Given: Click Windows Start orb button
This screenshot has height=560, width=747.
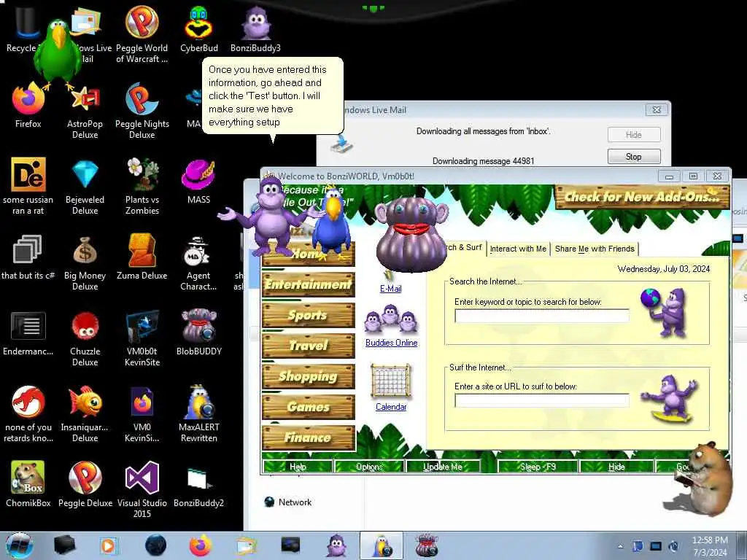Looking at the screenshot, I should point(20,546).
